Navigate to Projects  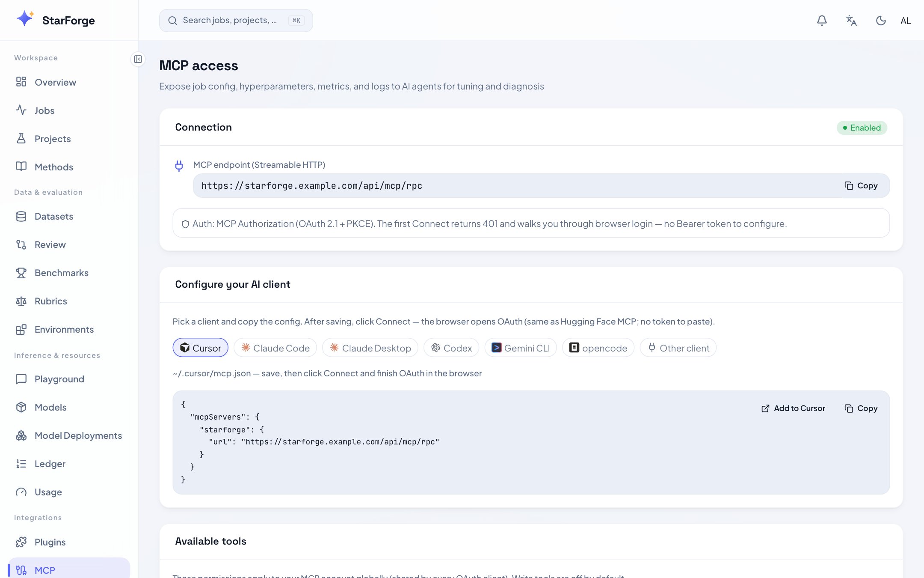(x=68, y=139)
